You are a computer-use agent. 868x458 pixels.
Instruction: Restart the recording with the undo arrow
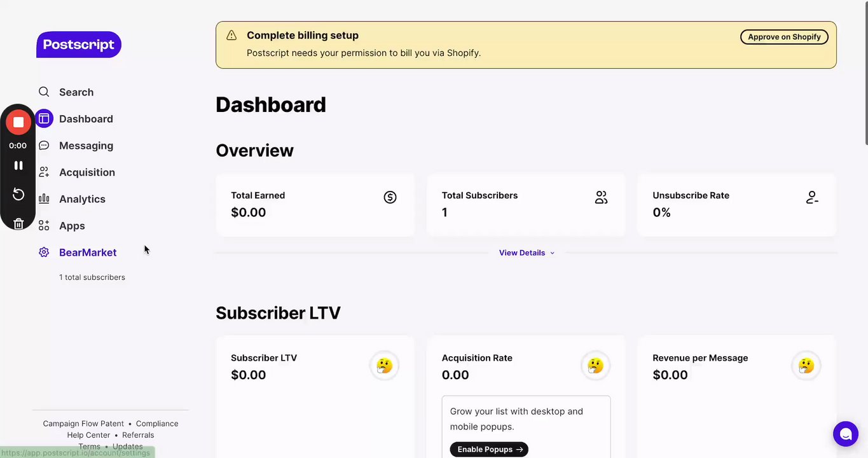coord(18,194)
